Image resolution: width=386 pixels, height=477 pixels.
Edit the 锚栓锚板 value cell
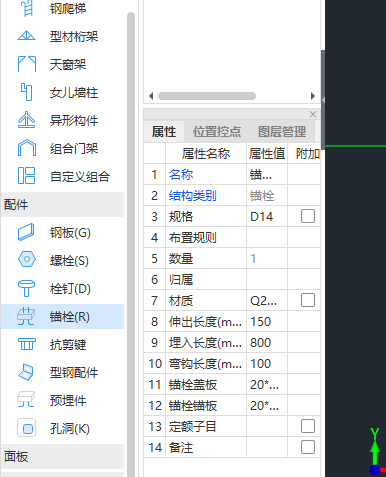click(x=267, y=405)
